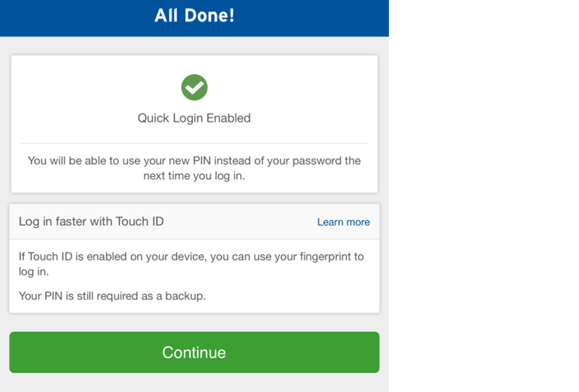Image resolution: width=579 pixels, height=392 pixels.
Task: Click the gray area above the Continue button
Action: point(194,322)
